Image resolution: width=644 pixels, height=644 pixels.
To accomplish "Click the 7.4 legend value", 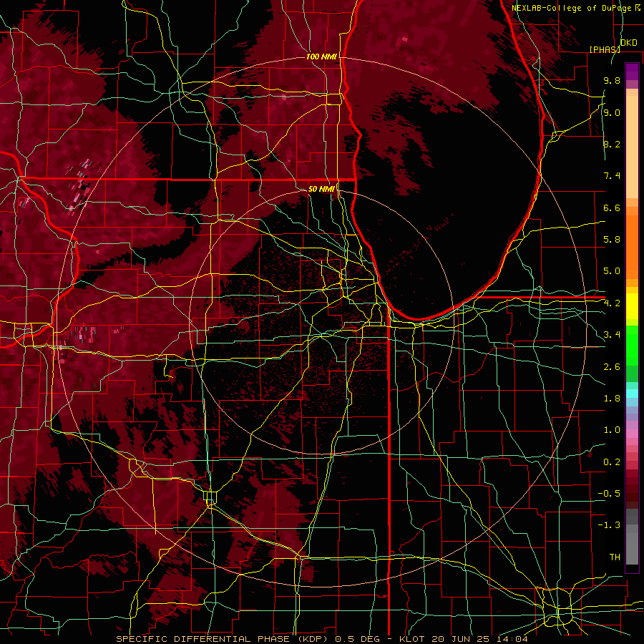I will [x=612, y=176].
